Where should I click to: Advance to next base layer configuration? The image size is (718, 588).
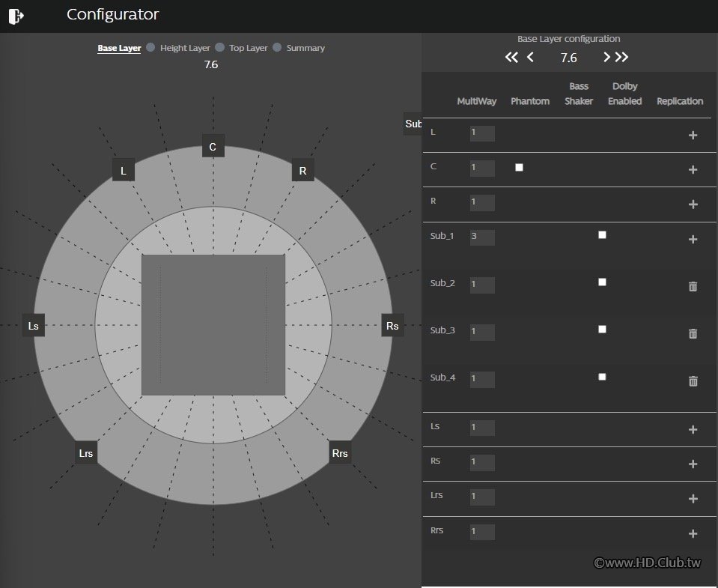click(606, 58)
